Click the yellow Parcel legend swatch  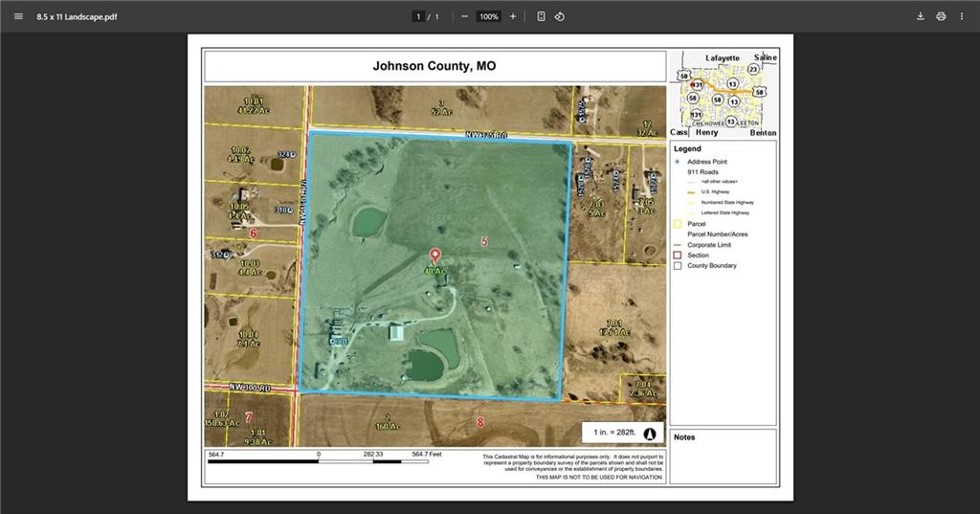click(678, 224)
